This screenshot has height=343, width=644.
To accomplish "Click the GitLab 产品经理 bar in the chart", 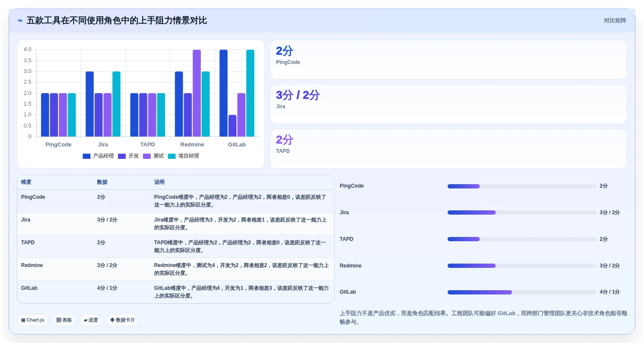I will point(224,93).
